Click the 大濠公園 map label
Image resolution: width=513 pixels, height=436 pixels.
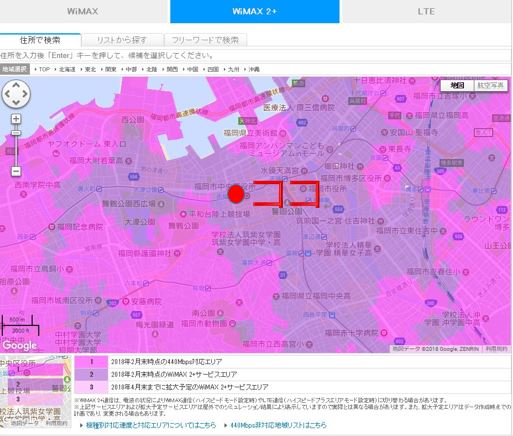point(139,222)
